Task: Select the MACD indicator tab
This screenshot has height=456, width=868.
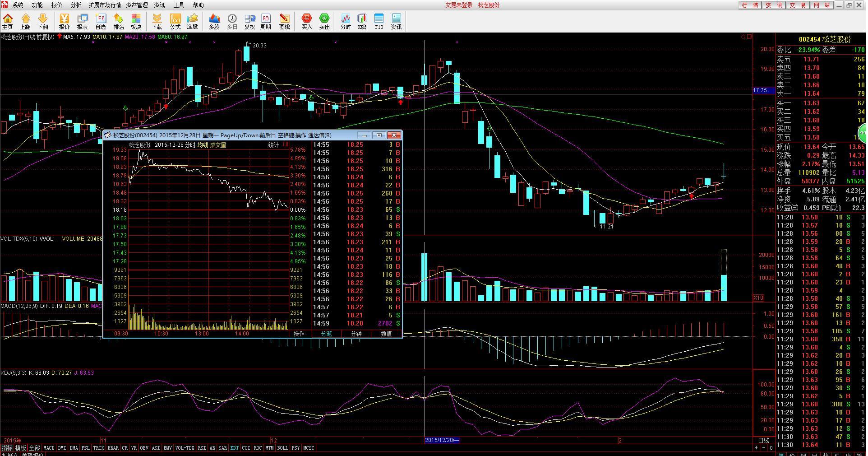Action: [49, 448]
